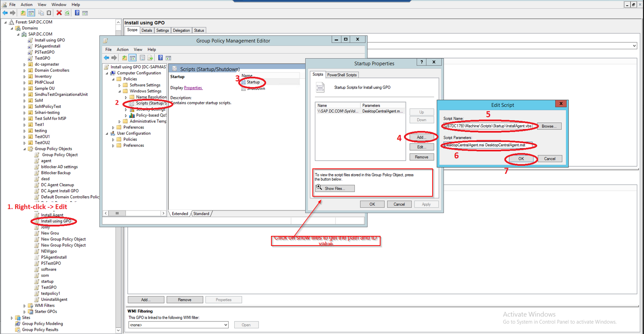Click Remove button in main Scope pane
This screenshot has height=334, width=644.
pos(185,300)
